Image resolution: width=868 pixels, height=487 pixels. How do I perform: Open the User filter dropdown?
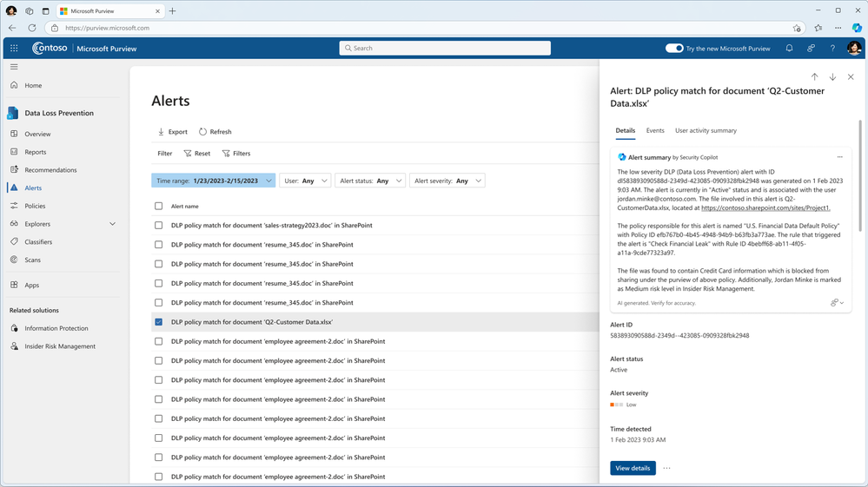(305, 181)
